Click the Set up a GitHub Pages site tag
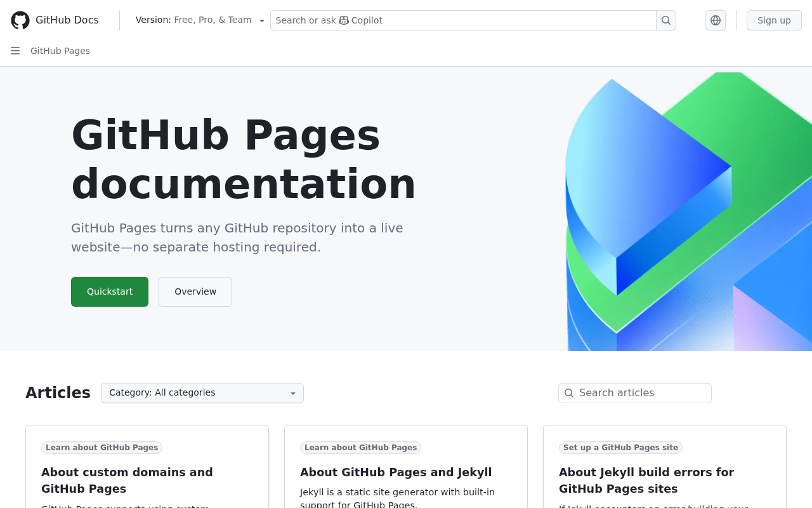The height and width of the screenshot is (508, 812). [x=620, y=448]
